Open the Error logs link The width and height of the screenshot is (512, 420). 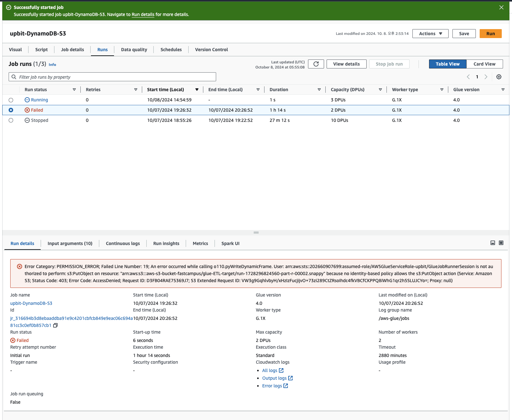pos(275,386)
